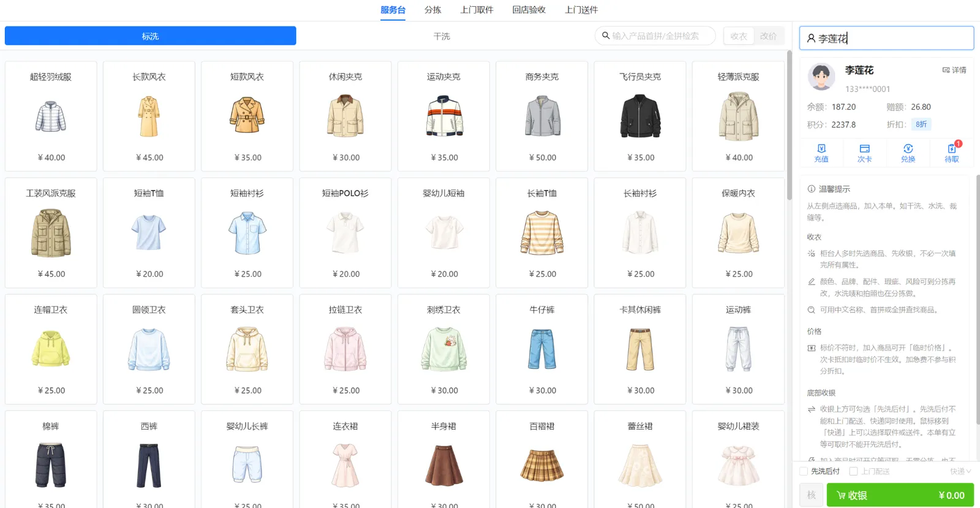Click the search magnifier icon
The width and height of the screenshot is (980, 508).
606,36
